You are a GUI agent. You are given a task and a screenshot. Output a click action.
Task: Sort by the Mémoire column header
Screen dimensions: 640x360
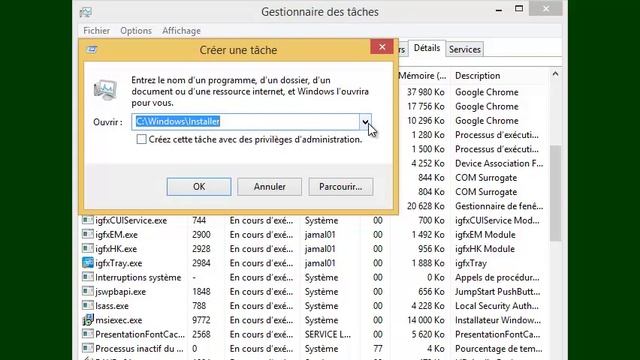click(422, 76)
